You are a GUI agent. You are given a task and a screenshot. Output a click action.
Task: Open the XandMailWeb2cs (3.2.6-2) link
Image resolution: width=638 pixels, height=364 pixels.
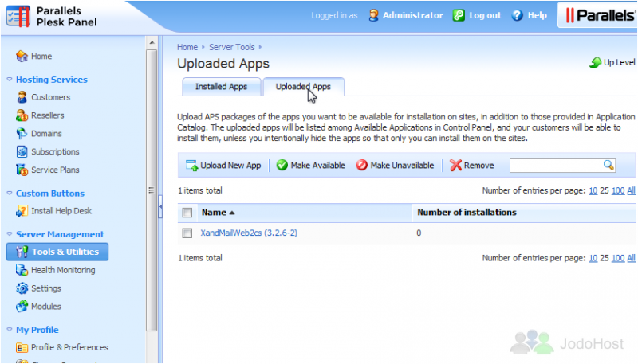(249, 233)
